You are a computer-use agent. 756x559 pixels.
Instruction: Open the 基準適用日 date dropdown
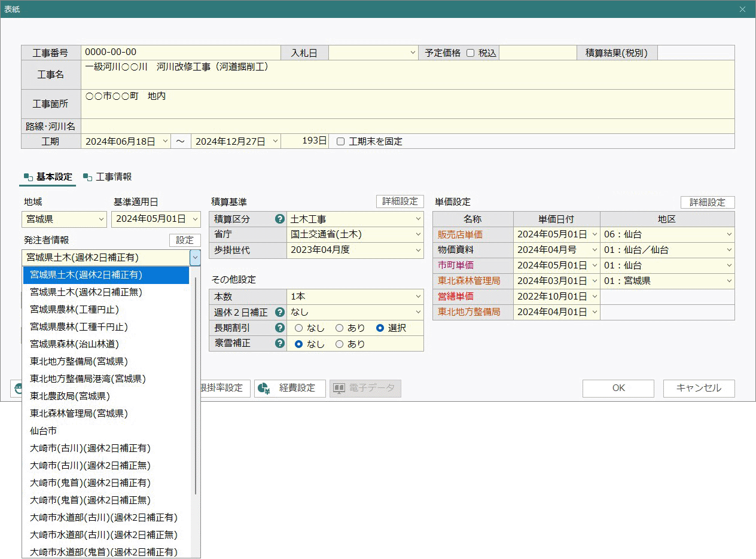(x=196, y=219)
